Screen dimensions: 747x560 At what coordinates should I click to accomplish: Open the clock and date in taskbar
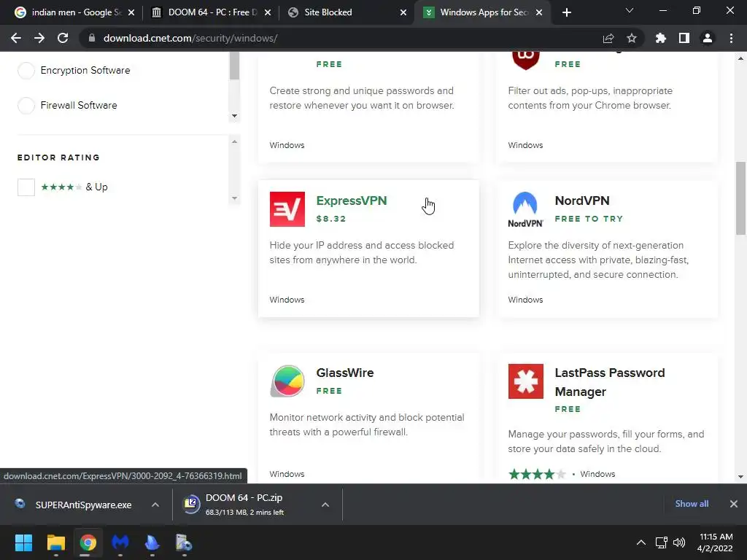pyautogui.click(x=715, y=542)
